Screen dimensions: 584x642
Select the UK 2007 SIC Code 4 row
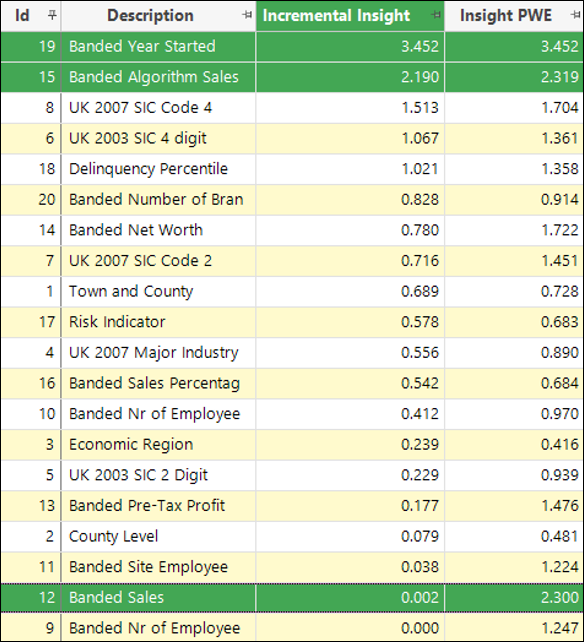click(292, 108)
